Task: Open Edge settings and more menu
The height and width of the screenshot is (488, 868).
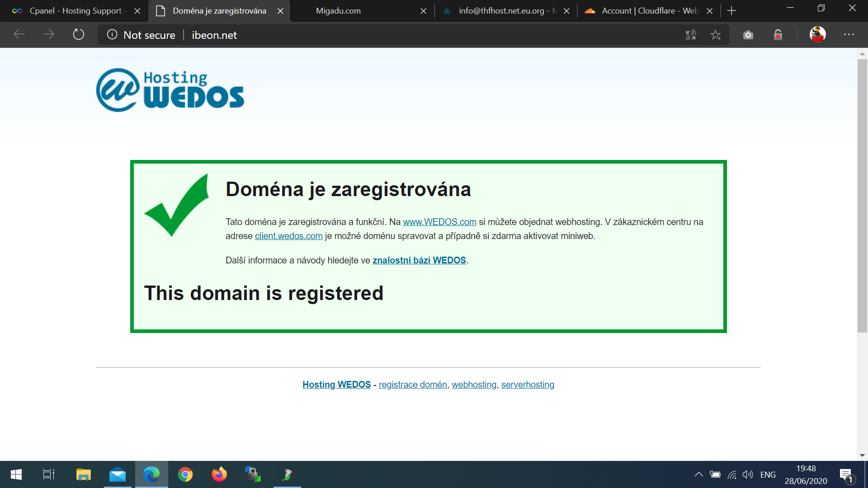Action: (x=849, y=35)
